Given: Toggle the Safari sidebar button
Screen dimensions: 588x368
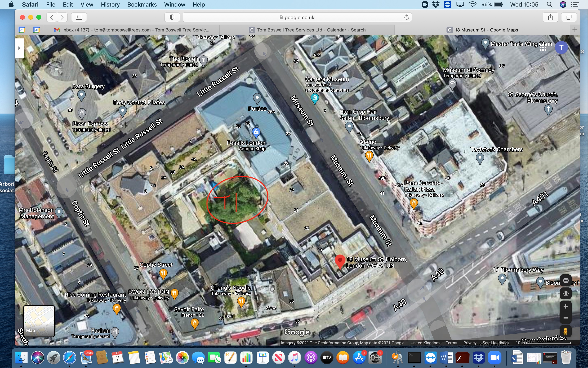Looking at the screenshot, I should click(x=79, y=17).
